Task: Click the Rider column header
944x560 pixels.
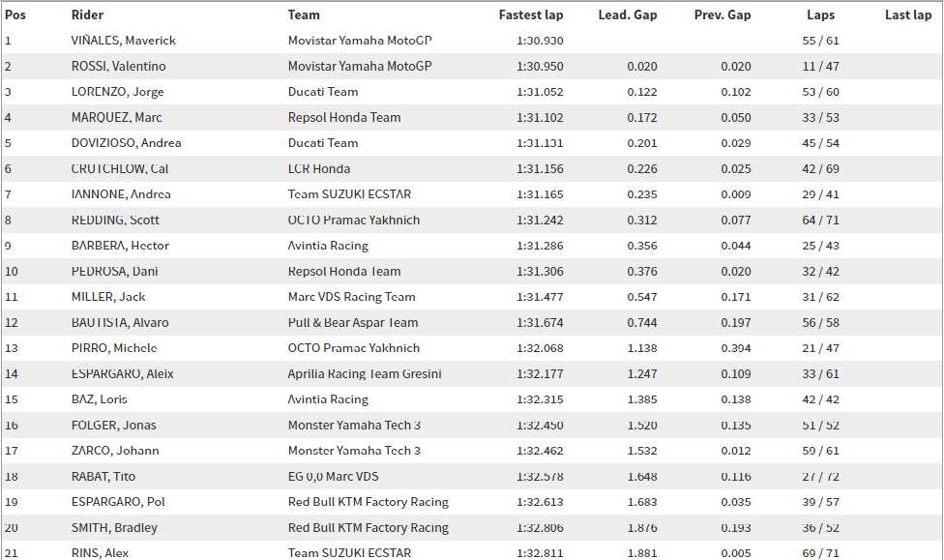Action: click(x=87, y=15)
